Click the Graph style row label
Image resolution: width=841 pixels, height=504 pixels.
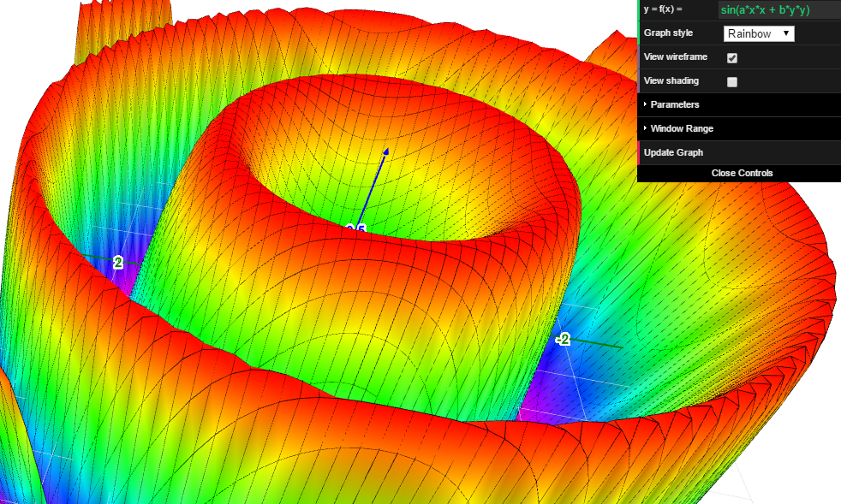[669, 33]
